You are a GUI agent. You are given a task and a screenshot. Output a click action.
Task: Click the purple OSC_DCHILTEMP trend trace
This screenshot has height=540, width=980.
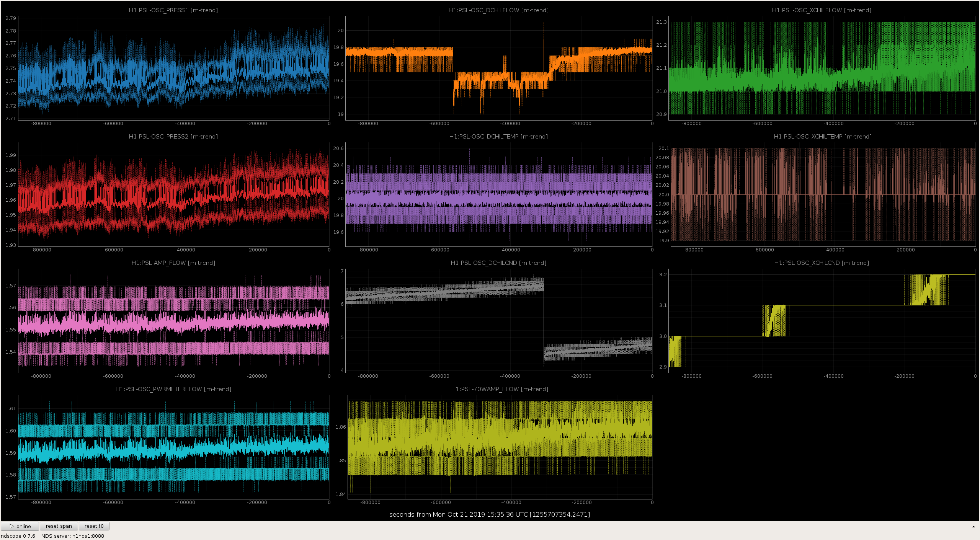(498, 198)
